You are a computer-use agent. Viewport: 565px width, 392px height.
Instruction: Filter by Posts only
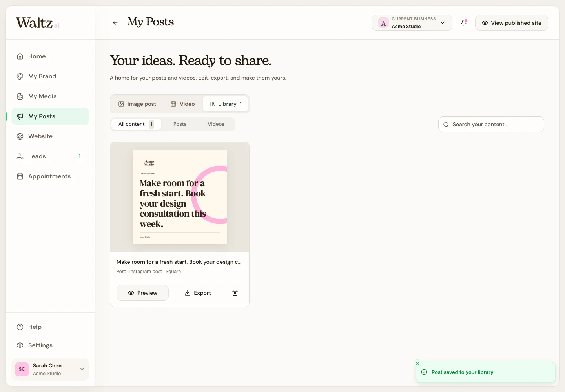[x=180, y=124]
